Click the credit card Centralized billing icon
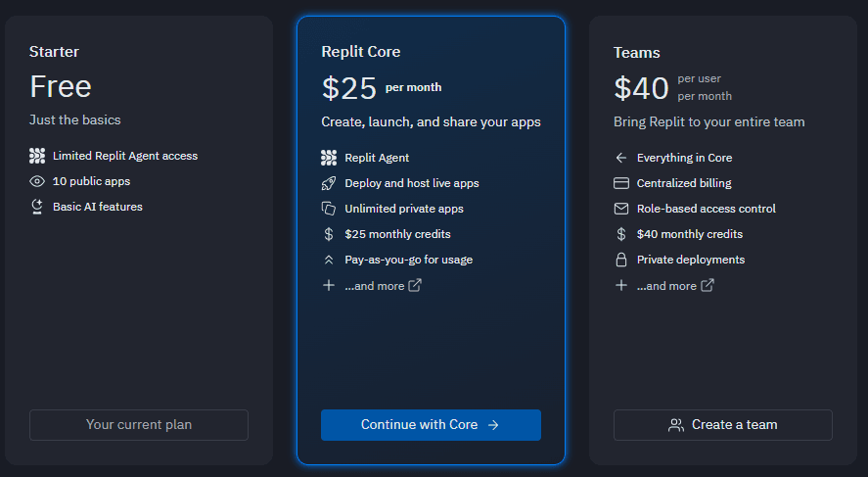868x477 pixels. pyautogui.click(x=620, y=183)
